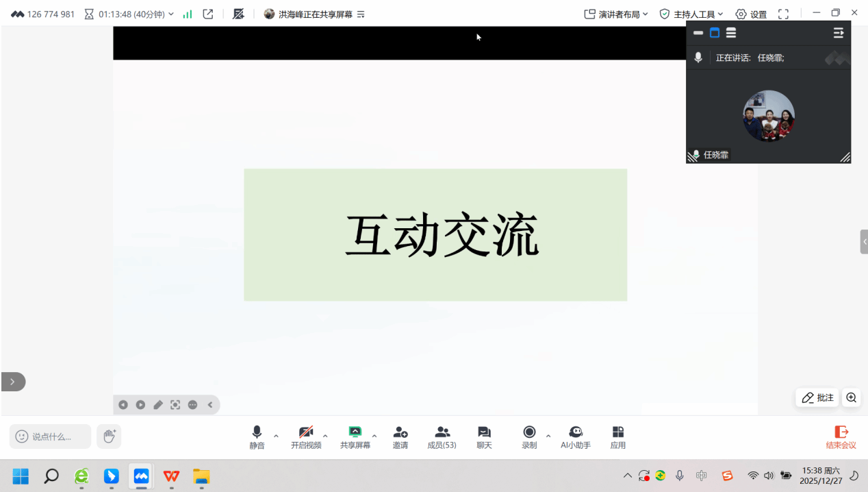868x492 pixels.
Task: Click the raise hand icon
Action: [109, 436]
